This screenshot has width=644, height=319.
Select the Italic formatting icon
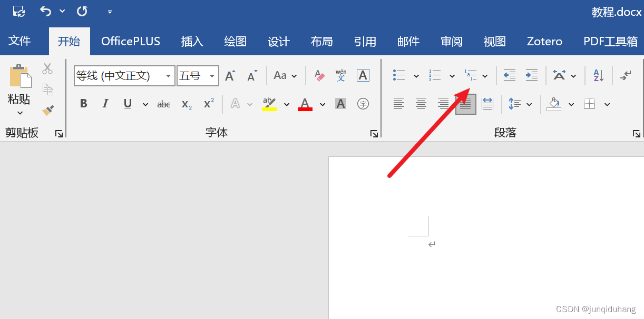tap(105, 103)
